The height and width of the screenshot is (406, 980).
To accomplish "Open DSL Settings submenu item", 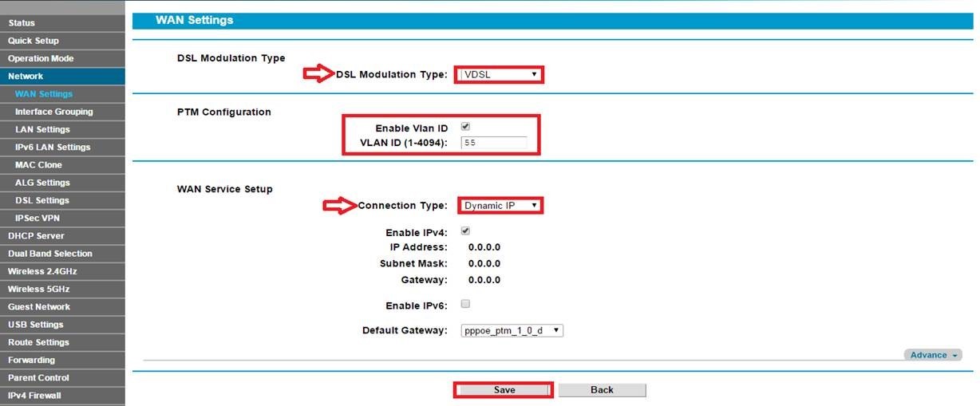I will pyautogui.click(x=62, y=200).
